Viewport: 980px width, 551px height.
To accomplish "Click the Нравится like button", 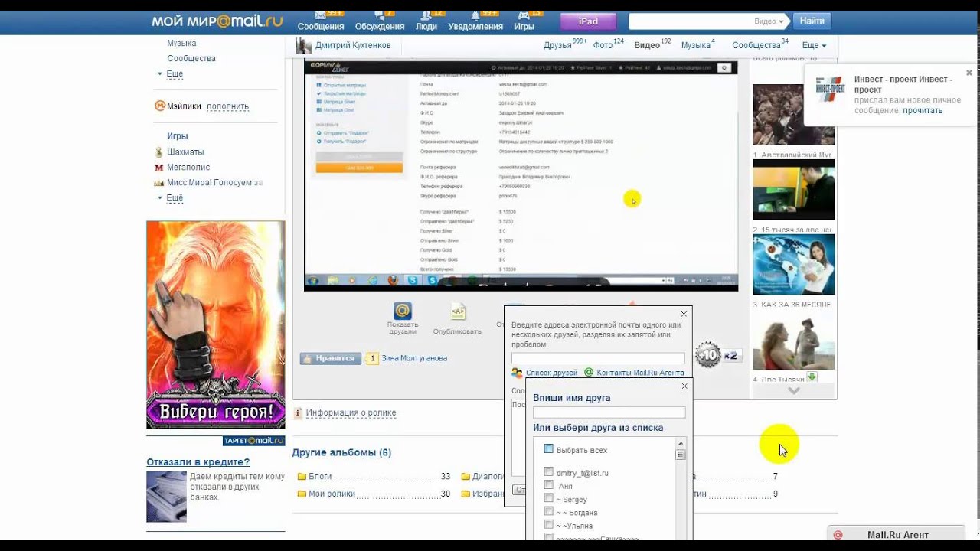I will point(331,358).
